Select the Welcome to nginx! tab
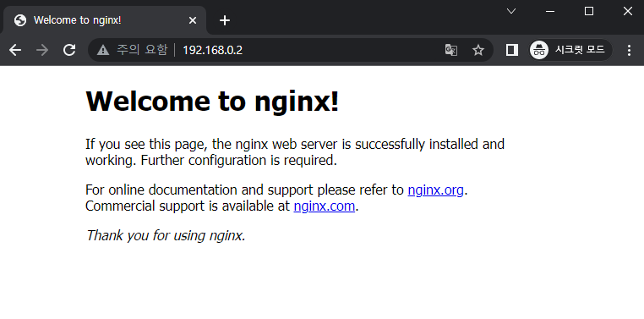 (x=105, y=20)
